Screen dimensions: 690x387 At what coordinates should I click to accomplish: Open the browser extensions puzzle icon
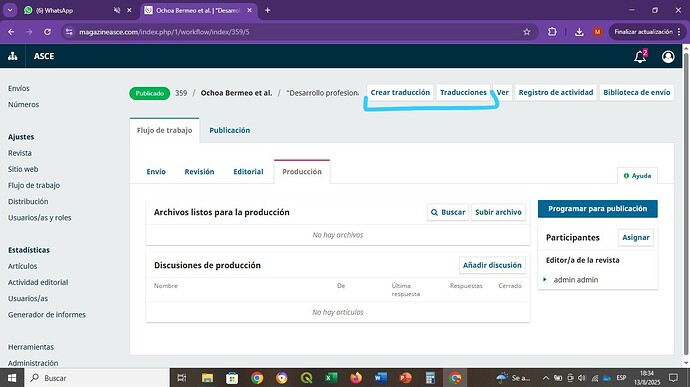coord(552,32)
